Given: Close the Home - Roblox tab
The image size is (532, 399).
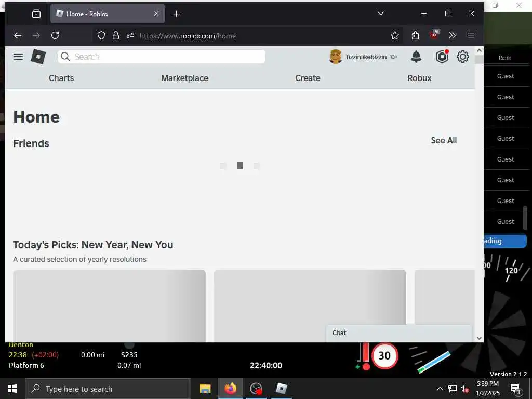Looking at the screenshot, I should (156, 14).
